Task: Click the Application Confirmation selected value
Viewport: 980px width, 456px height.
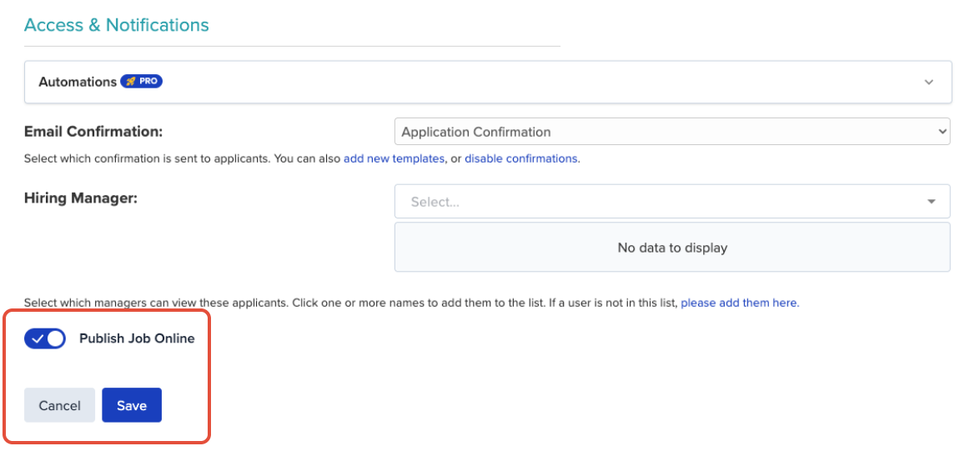Action: tap(475, 132)
